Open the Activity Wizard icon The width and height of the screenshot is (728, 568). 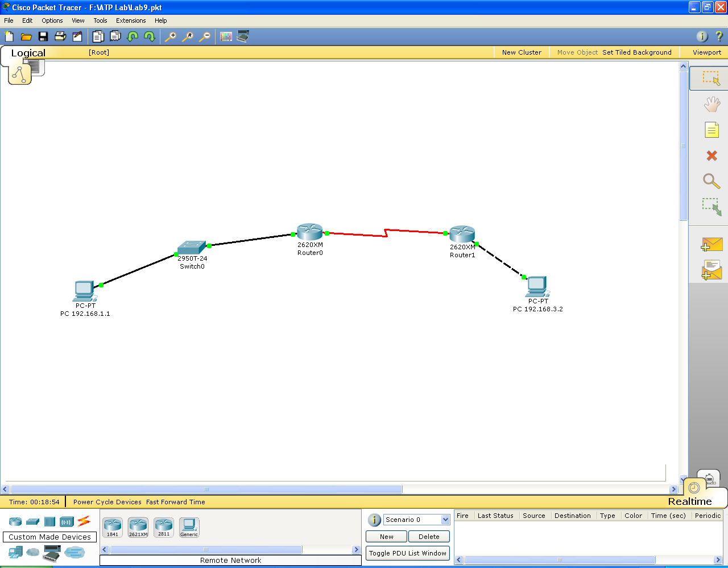coord(77,36)
